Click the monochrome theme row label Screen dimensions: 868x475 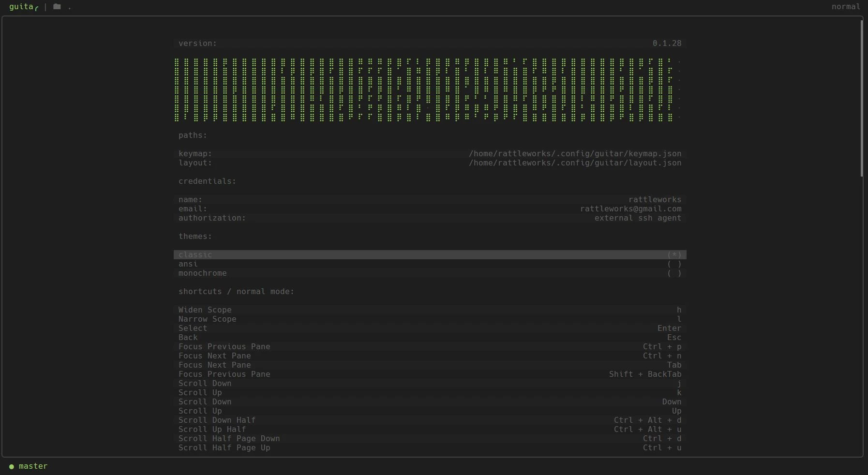point(203,273)
